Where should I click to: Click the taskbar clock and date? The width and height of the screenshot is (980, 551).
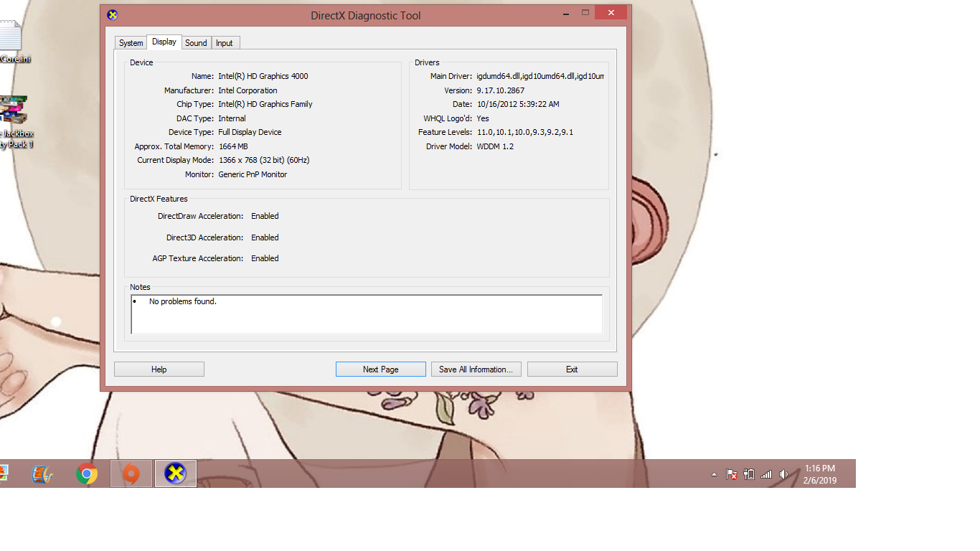point(819,474)
